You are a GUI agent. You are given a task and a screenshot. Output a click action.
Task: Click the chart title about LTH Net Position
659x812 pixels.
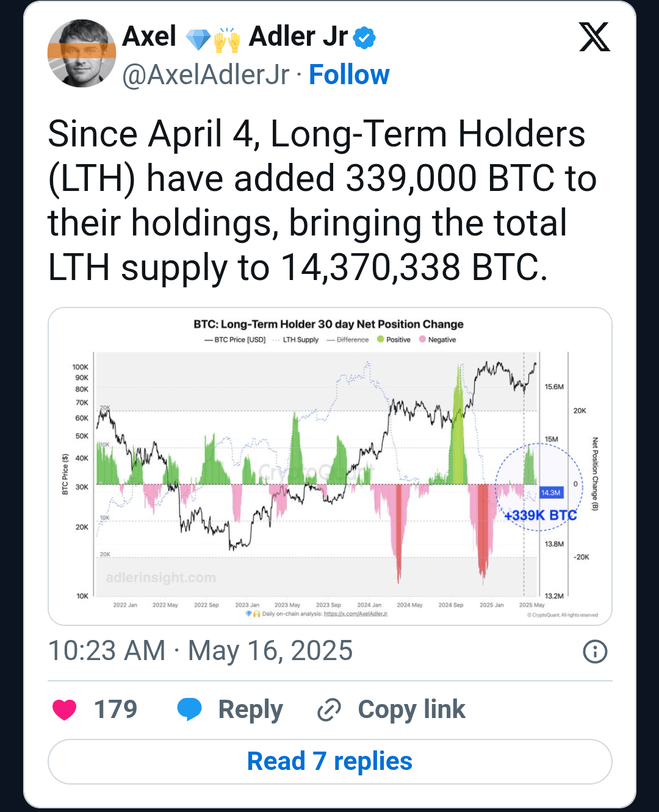coord(328,324)
